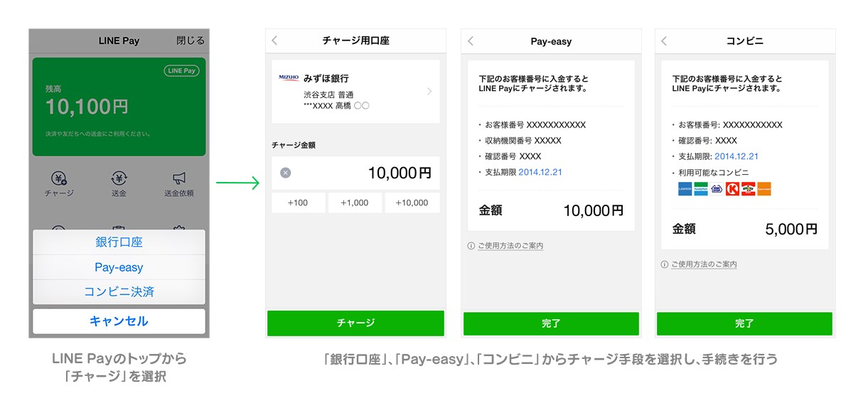Click the 10,000円 charge amount field
The width and height of the screenshot is (868, 408).
370,173
